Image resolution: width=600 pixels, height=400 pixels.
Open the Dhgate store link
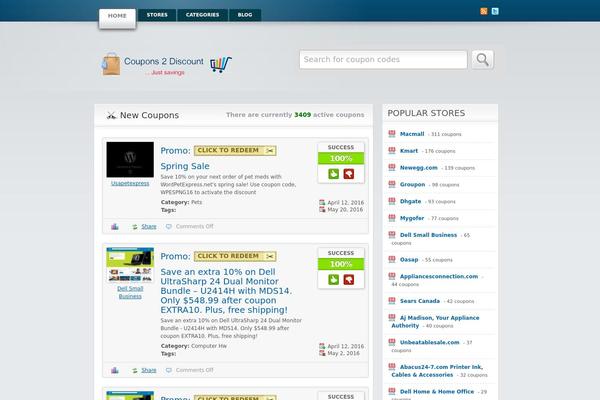[410, 201]
